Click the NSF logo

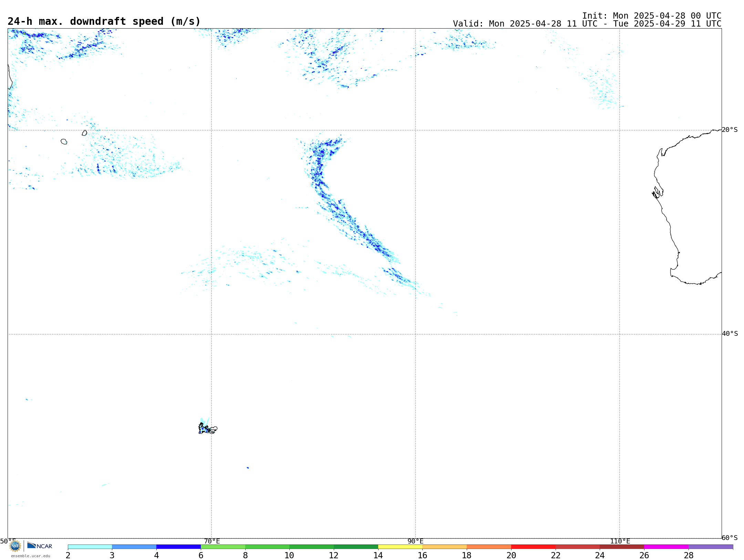15,546
